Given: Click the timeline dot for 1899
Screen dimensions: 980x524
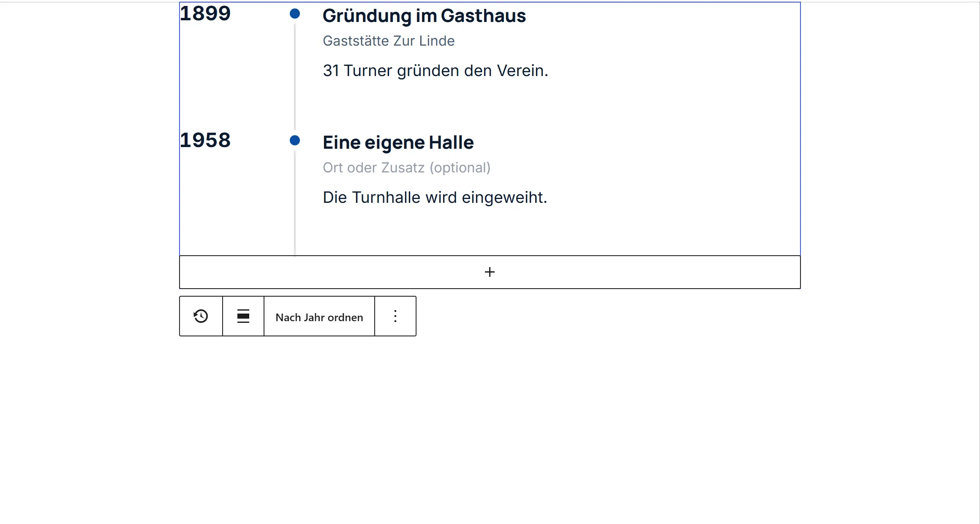Looking at the screenshot, I should pyautogui.click(x=295, y=14).
